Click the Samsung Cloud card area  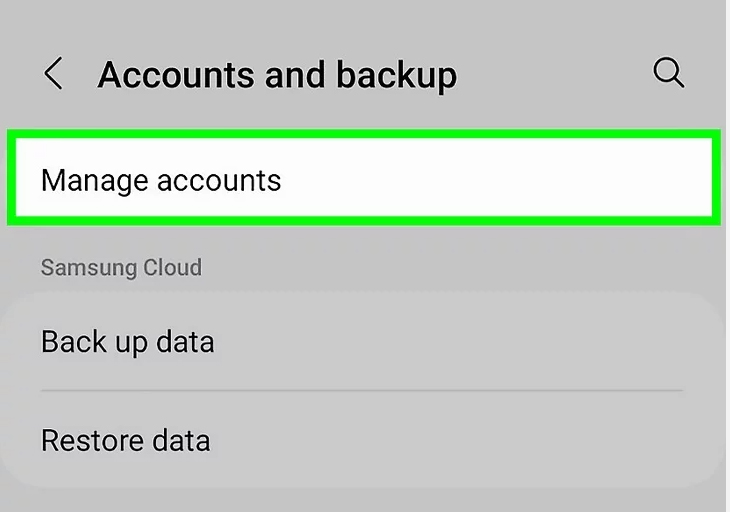364,391
